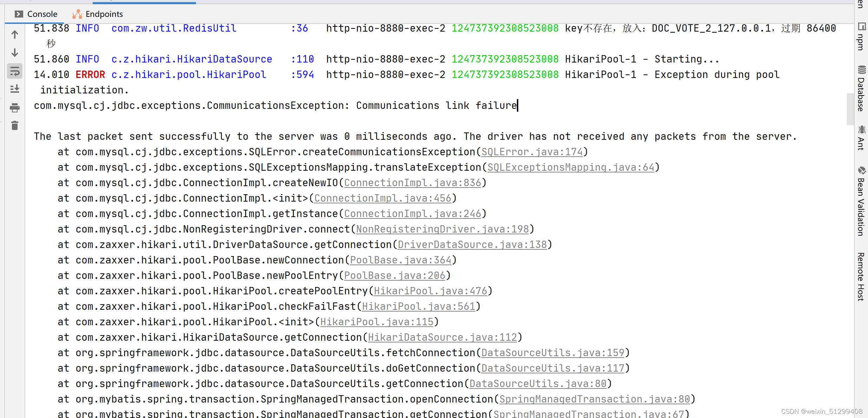Open ConnectionImpl.java:836 link
The width and height of the screenshot is (868, 418).
tap(413, 182)
